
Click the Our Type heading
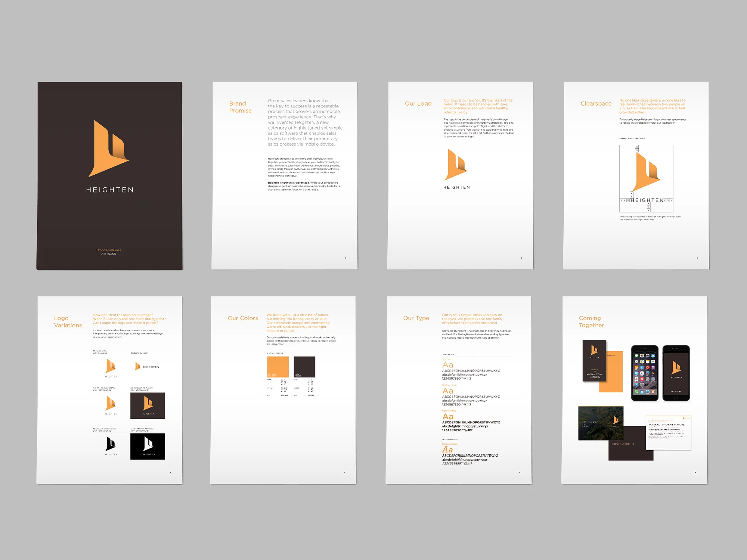pos(416,318)
